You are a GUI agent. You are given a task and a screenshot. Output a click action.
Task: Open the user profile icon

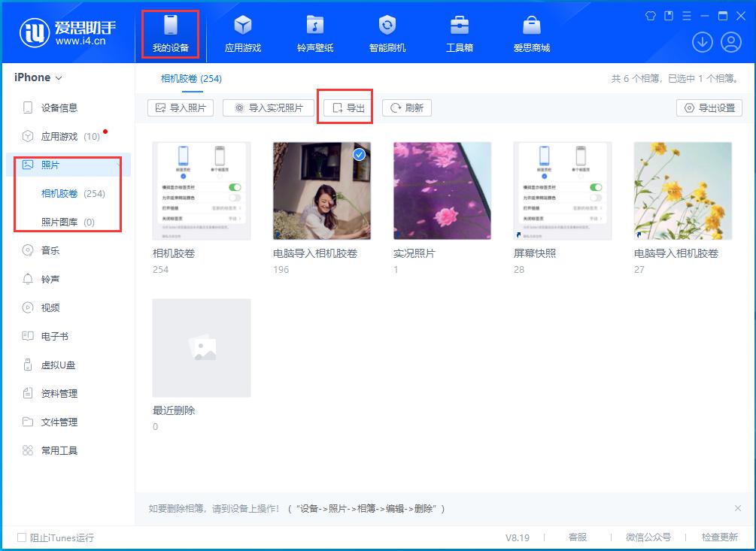pos(730,42)
